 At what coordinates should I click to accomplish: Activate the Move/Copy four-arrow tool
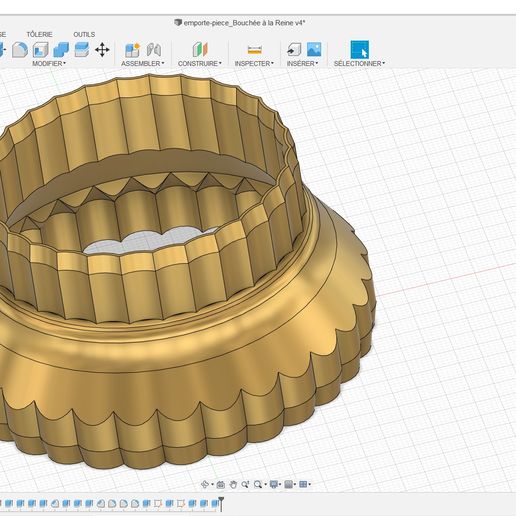[x=102, y=50]
